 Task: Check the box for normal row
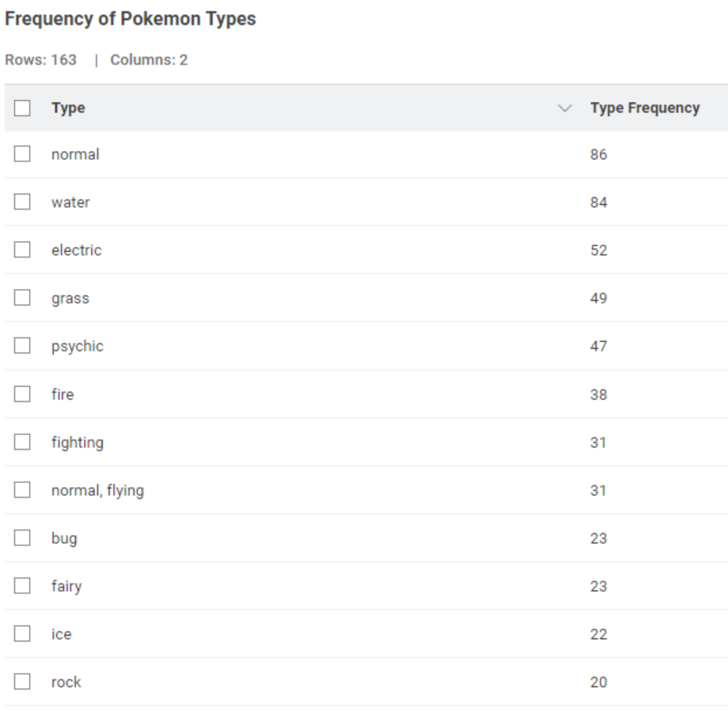coord(22,154)
